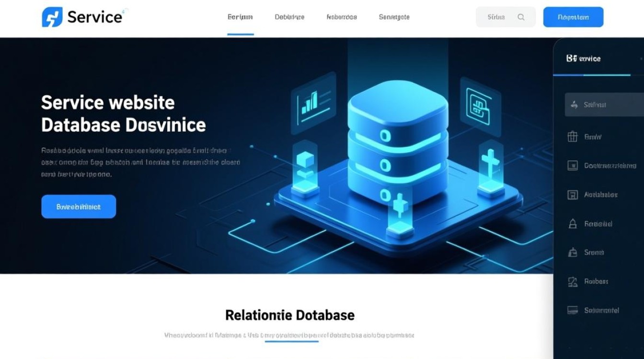The width and height of the screenshot is (644, 359).
Task: Click the Service header in dark sidebar
Action: (584, 59)
